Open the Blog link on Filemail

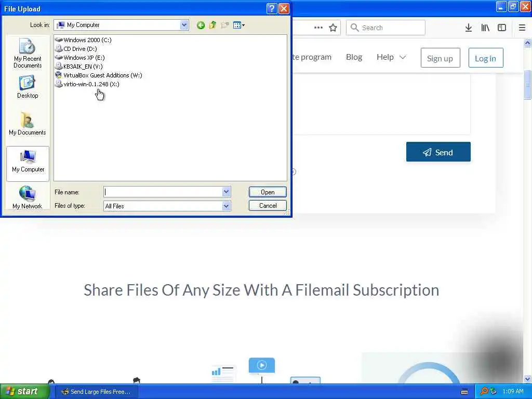click(354, 57)
